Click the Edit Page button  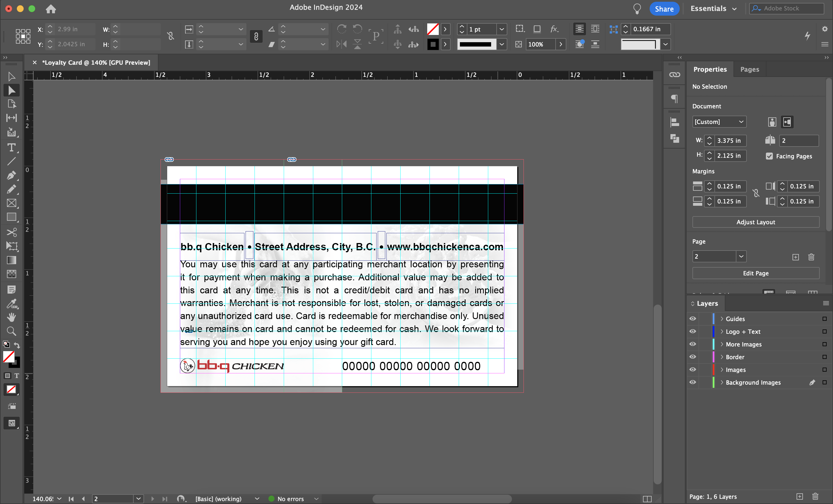click(x=755, y=273)
